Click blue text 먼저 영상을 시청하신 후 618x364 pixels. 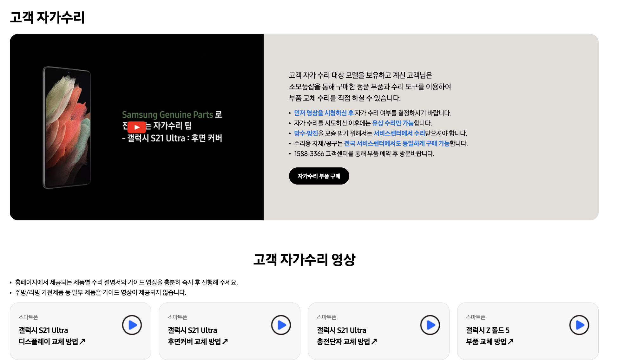[324, 113]
